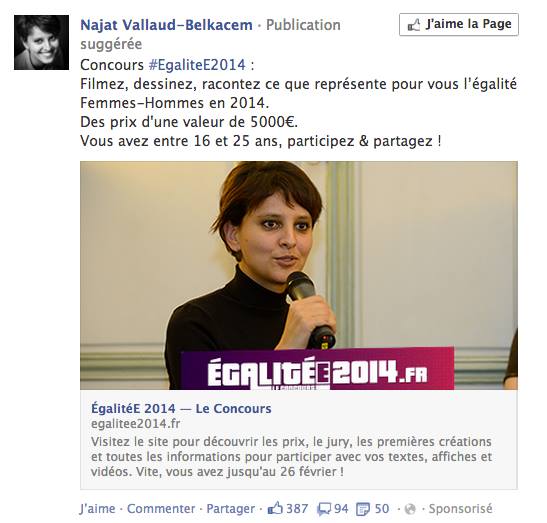547x523 pixels.
Task: Click the ÉGALITÉE2014.FR banner on the image
Action: coord(317,369)
